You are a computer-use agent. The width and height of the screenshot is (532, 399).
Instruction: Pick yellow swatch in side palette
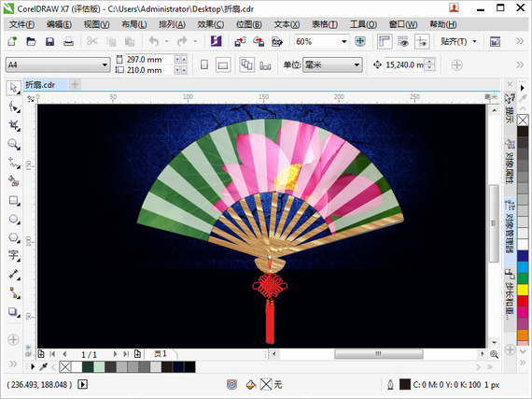pyautogui.click(x=523, y=290)
